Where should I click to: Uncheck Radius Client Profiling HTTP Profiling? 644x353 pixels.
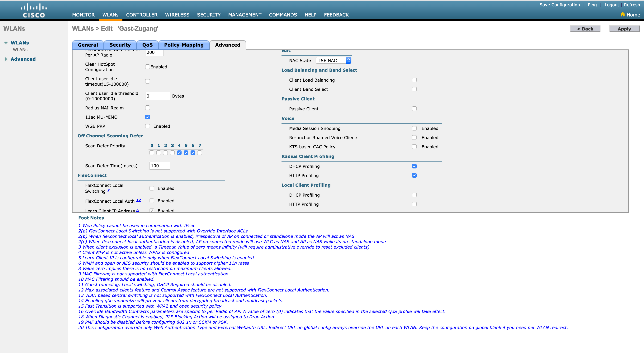414,175
